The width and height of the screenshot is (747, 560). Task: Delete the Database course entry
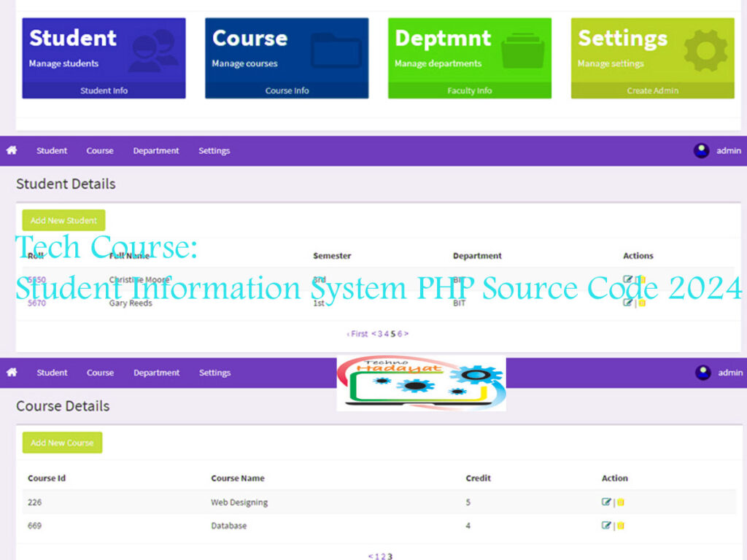click(x=619, y=525)
